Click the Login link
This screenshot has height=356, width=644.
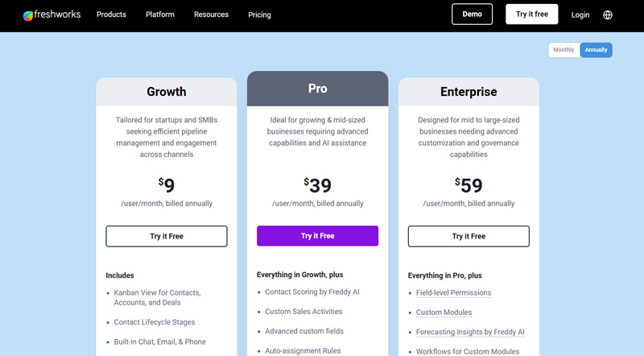click(x=580, y=14)
